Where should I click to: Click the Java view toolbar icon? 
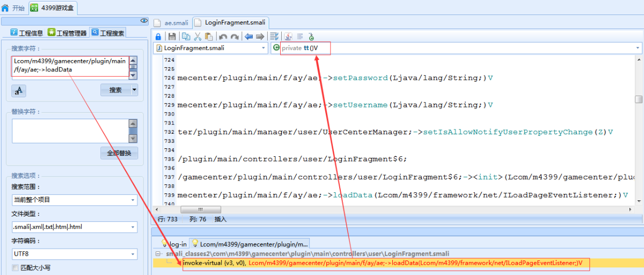coord(288,37)
